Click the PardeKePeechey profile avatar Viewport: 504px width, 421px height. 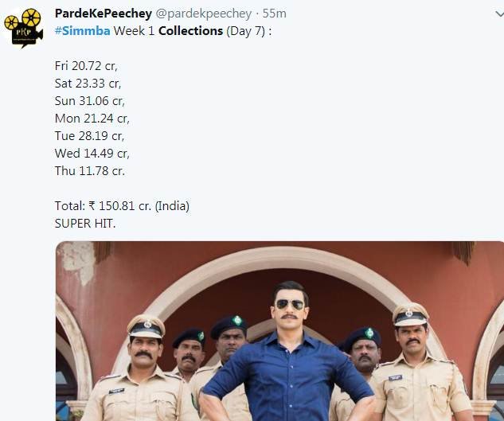click(22, 28)
